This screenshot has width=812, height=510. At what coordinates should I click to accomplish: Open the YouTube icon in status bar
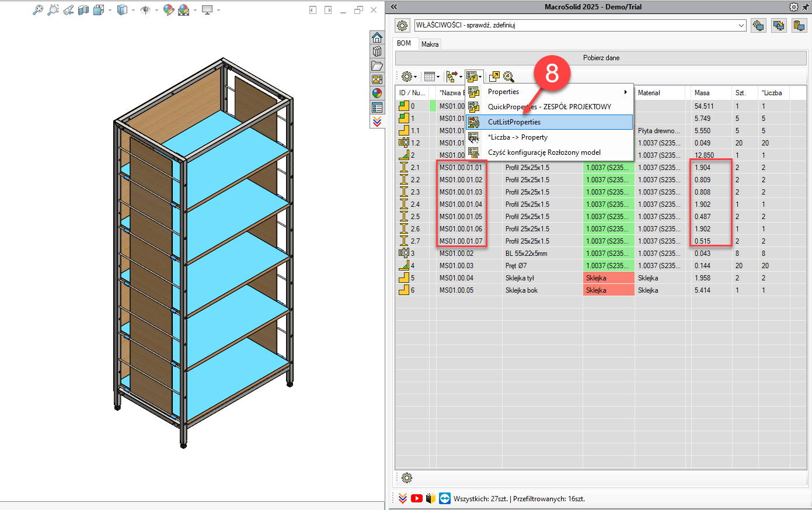click(417, 498)
